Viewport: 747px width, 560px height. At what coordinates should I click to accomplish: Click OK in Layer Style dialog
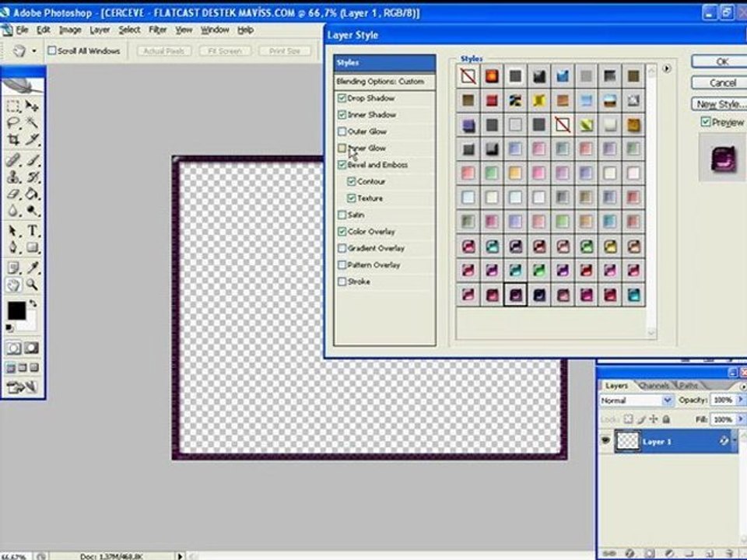pos(722,61)
